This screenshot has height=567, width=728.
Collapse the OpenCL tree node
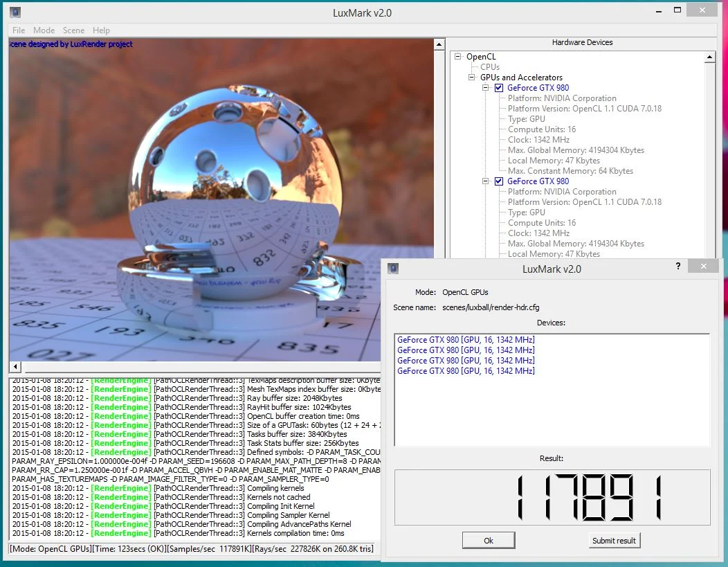click(x=458, y=56)
